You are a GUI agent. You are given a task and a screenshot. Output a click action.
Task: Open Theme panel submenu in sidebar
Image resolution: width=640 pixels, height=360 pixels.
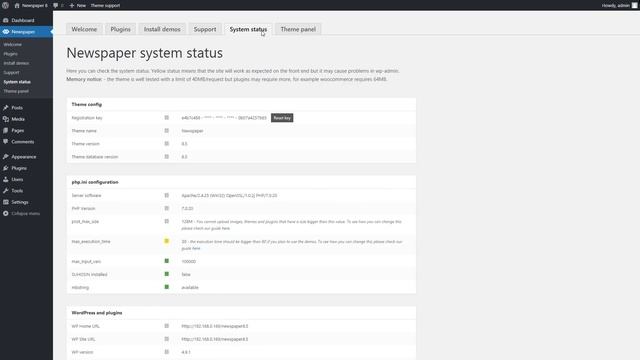pos(16,91)
